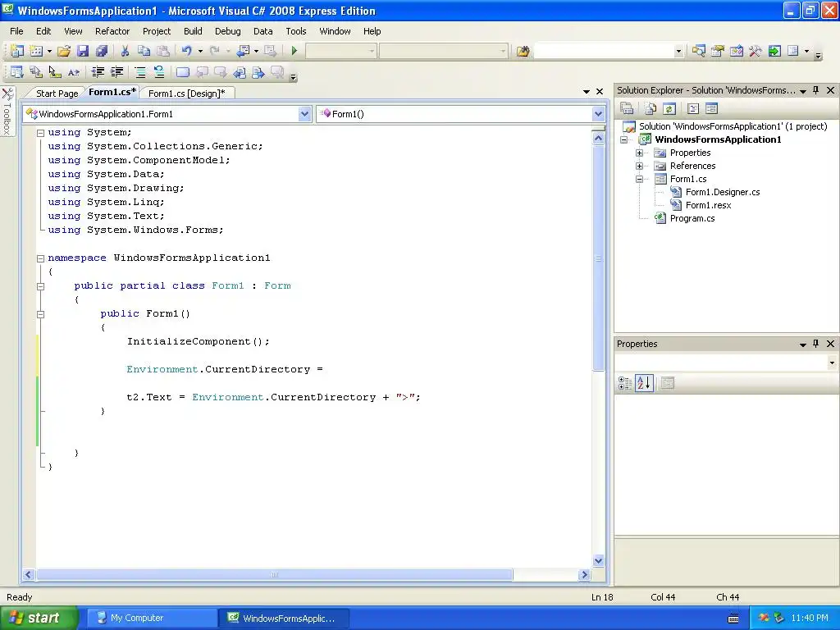
Task: Expand the Properties node in Solution Explorer
Action: click(639, 153)
